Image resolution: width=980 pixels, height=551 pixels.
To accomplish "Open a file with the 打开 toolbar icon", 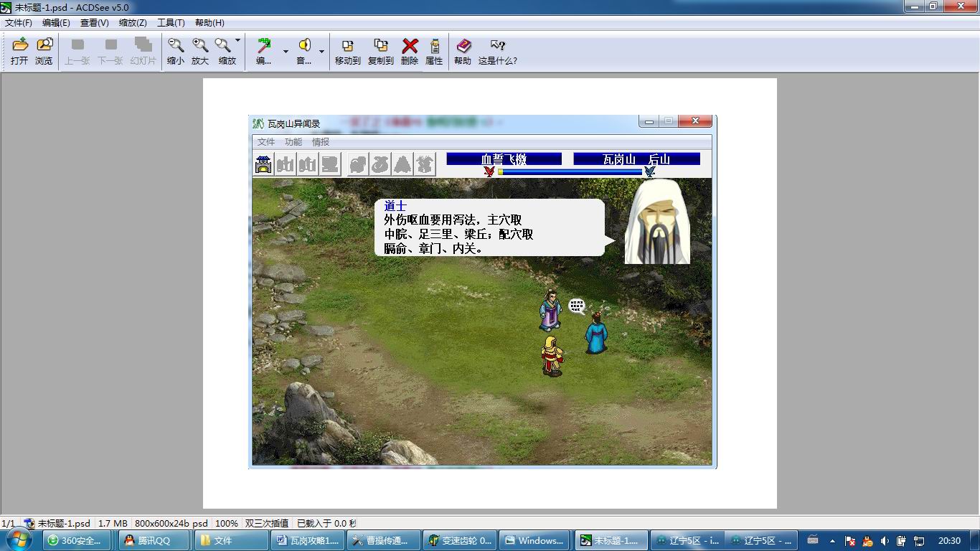I will click(x=19, y=52).
